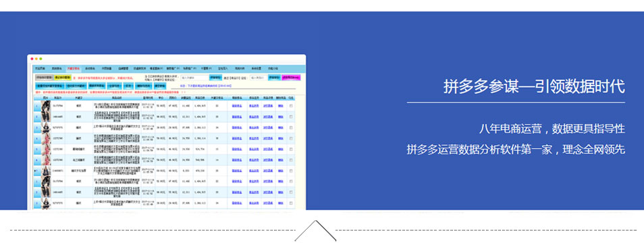Viewport: 644px width, 244px height.
Task: Tick the checkbox in the seventh table row
Action: 291,171
